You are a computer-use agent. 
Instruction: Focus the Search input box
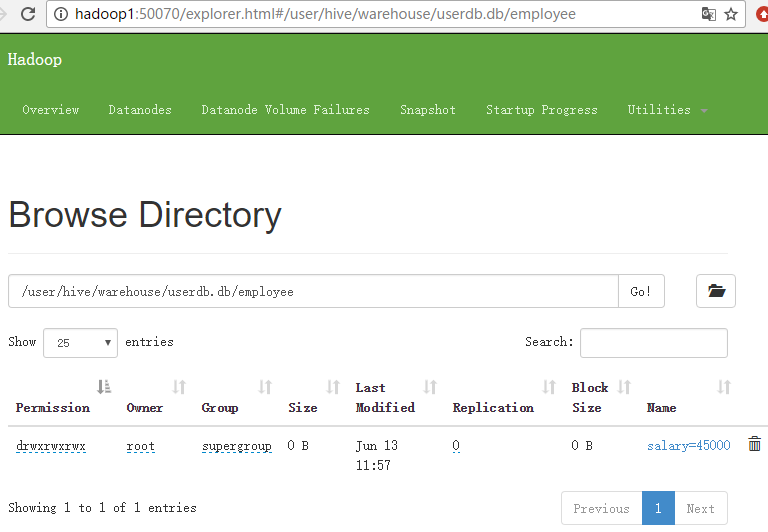pyautogui.click(x=653, y=343)
